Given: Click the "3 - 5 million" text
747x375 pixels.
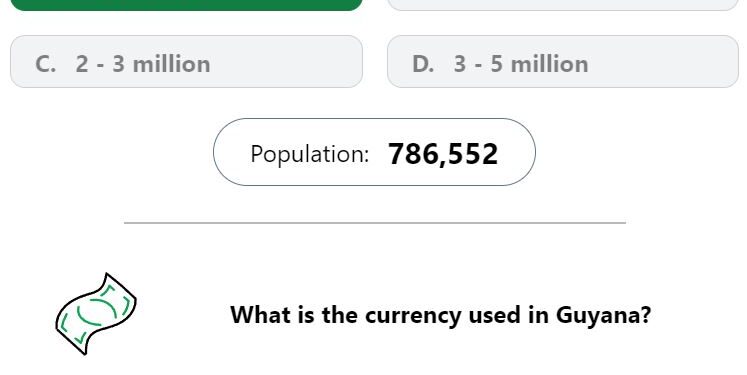Looking at the screenshot, I should pos(521,64).
